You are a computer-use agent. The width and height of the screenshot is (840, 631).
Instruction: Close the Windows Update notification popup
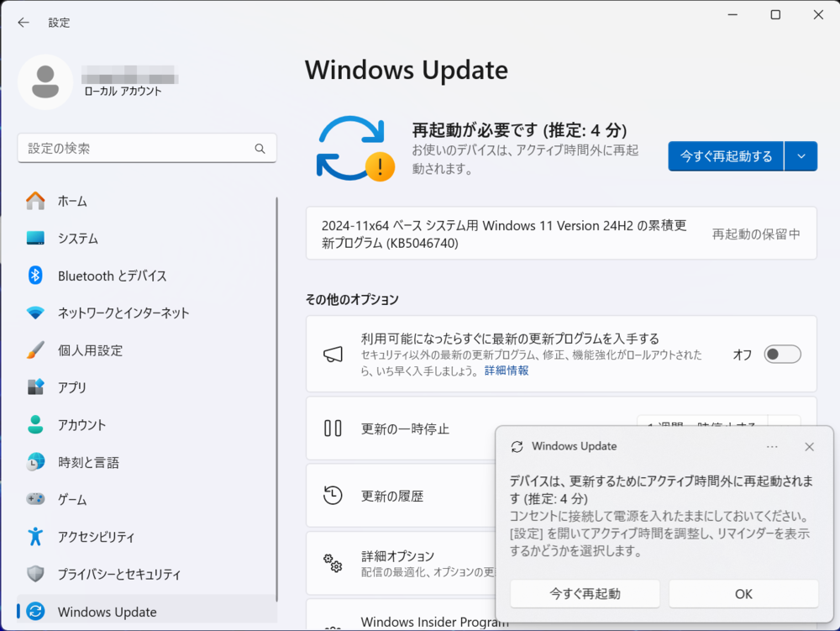pyautogui.click(x=810, y=447)
